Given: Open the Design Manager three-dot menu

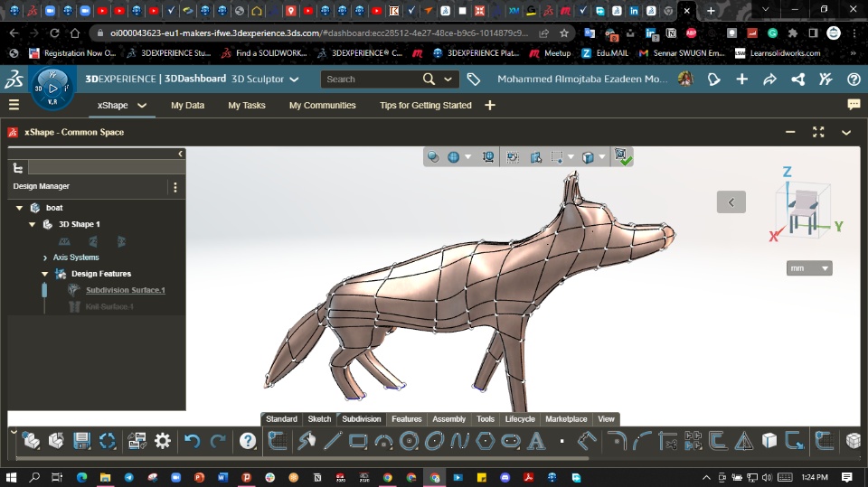Looking at the screenshot, I should click(175, 187).
